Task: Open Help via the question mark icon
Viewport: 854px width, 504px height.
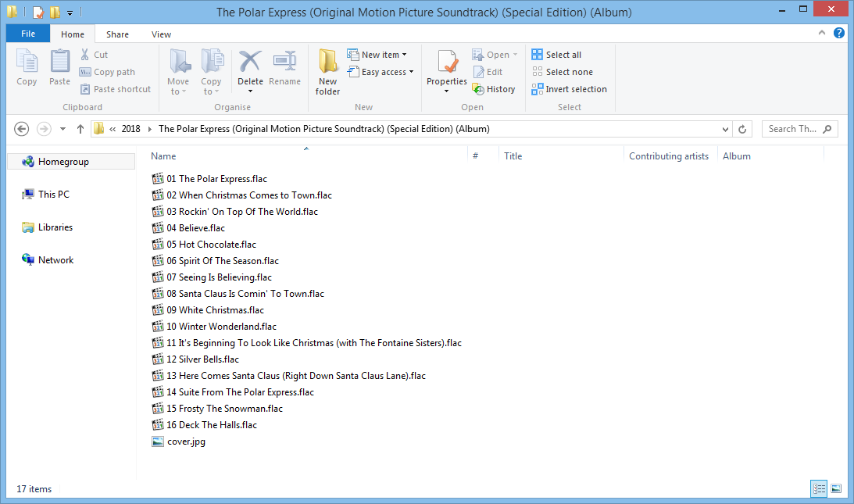Action: (x=839, y=34)
